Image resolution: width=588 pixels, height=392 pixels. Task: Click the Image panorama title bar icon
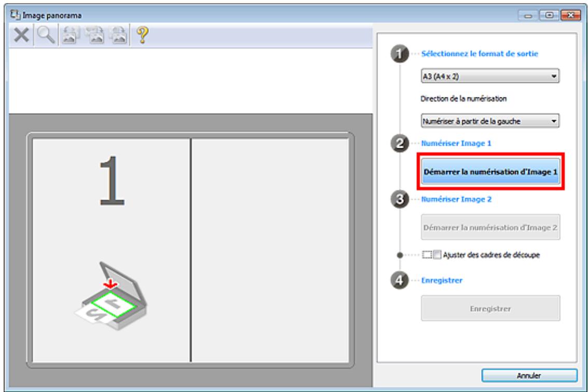point(15,15)
